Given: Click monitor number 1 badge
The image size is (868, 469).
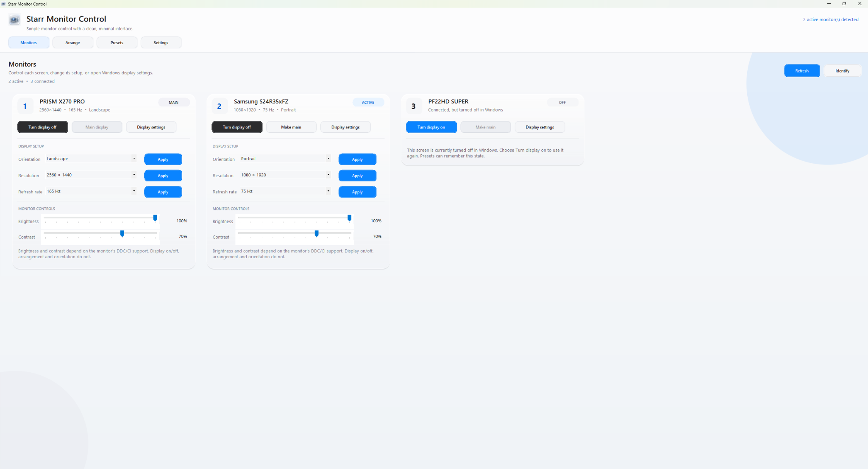Looking at the screenshot, I should (x=25, y=106).
